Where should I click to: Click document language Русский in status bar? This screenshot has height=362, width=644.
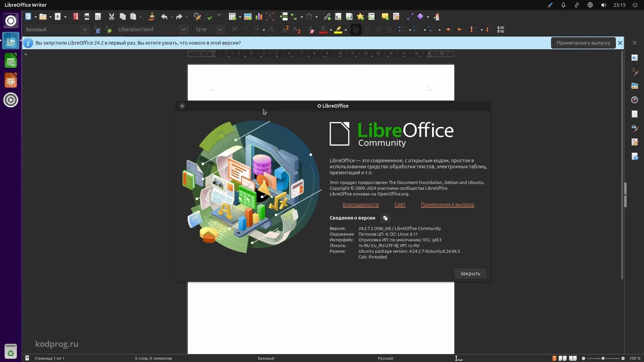[x=385, y=358]
